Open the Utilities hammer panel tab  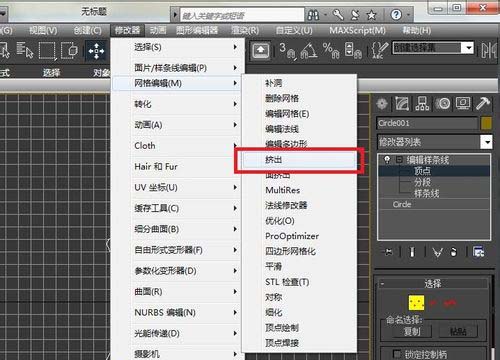482,104
